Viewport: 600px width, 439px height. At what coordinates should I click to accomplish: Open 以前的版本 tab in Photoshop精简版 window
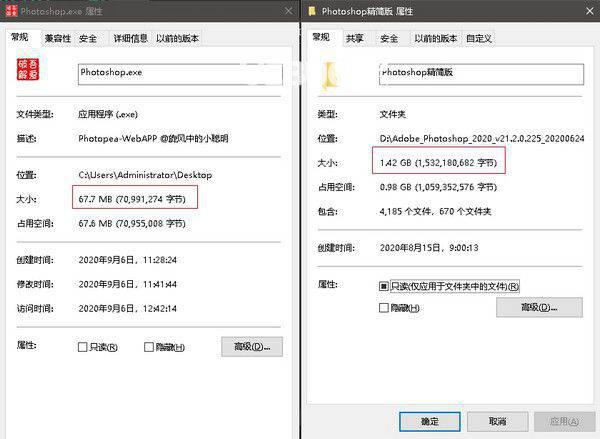(435, 38)
